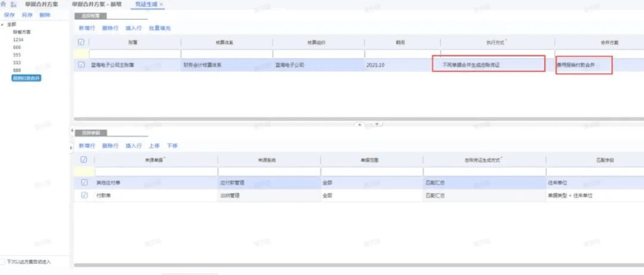Click the 期间 column filter field
This screenshot has height=275, width=644.
[403, 54]
